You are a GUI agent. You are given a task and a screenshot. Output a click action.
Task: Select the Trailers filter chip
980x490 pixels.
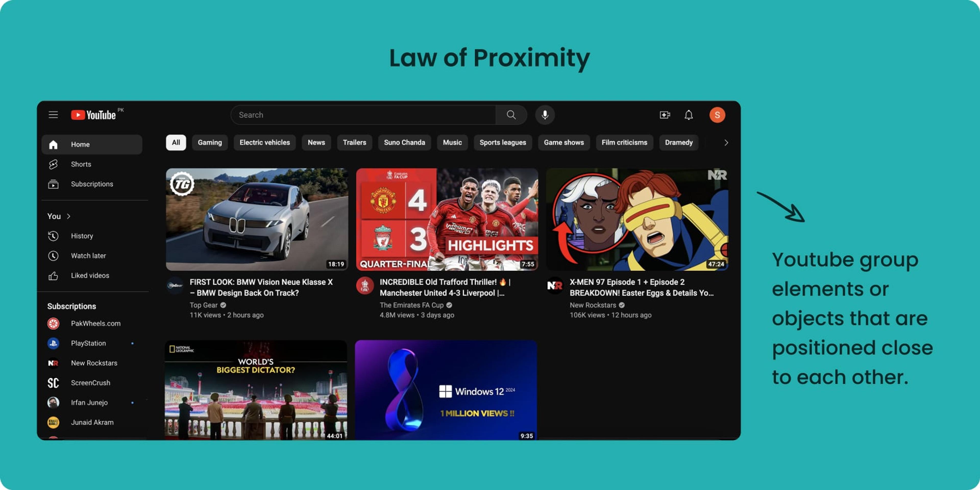(x=354, y=143)
